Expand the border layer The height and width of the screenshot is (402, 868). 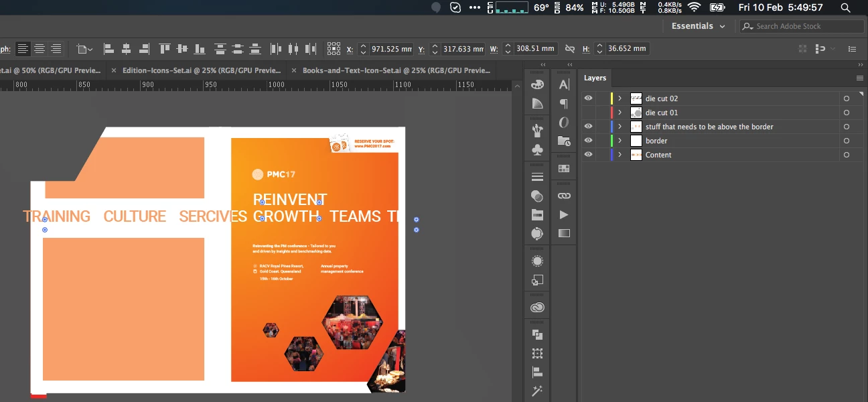(620, 141)
